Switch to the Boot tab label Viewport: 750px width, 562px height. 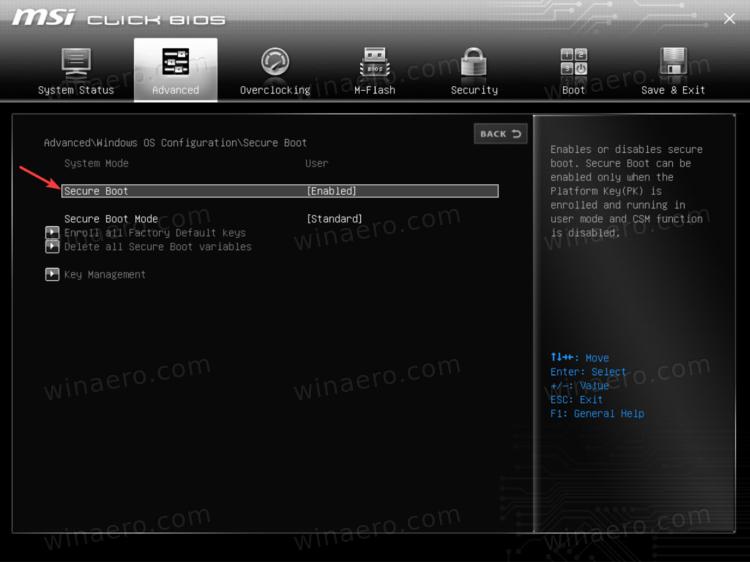(574, 90)
